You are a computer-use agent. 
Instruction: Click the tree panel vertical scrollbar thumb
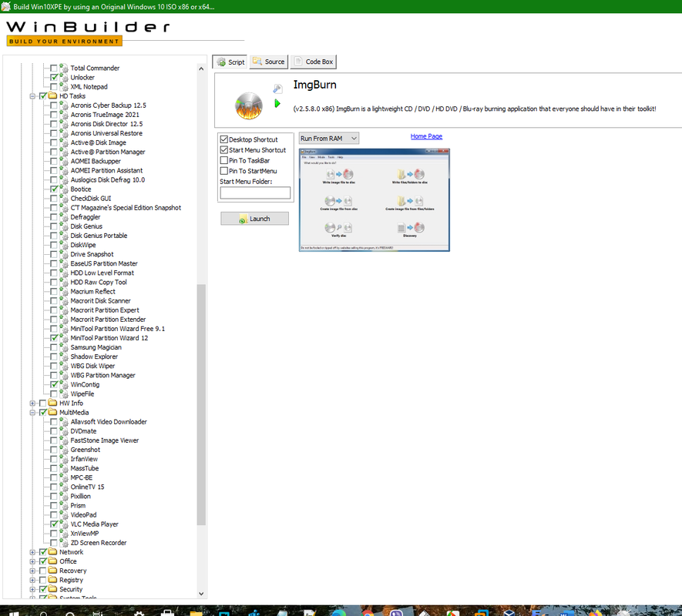click(x=201, y=405)
